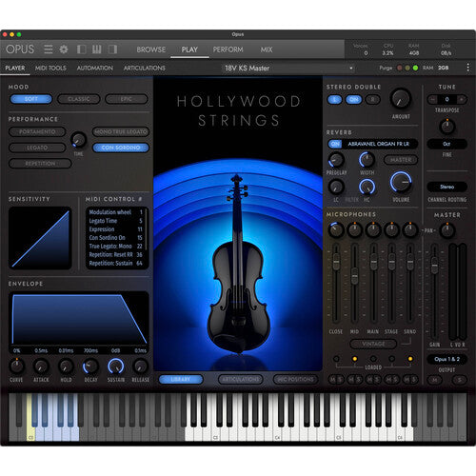Screen dimensions: 476x476
Task: Toggle the keyboard display icon
Action: point(97,50)
